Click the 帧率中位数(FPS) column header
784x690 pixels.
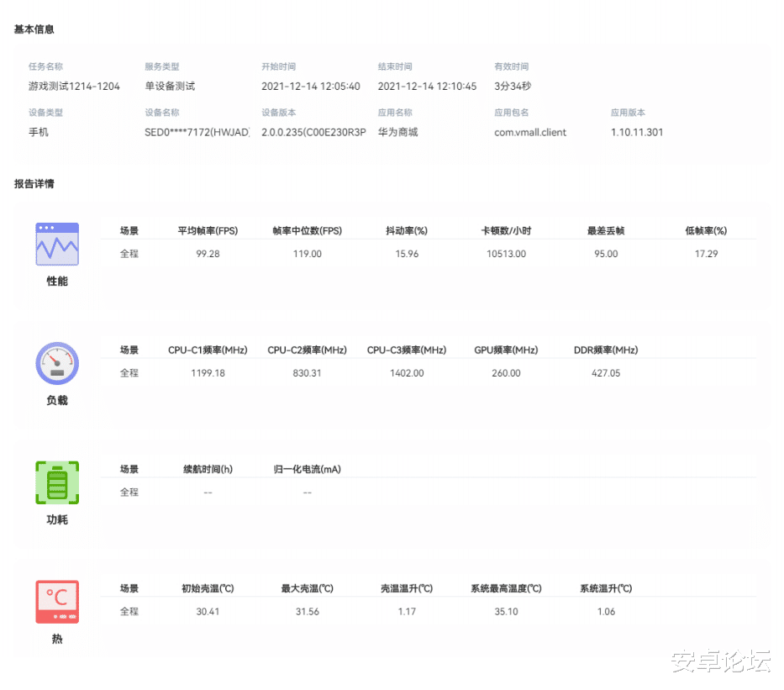pos(307,230)
